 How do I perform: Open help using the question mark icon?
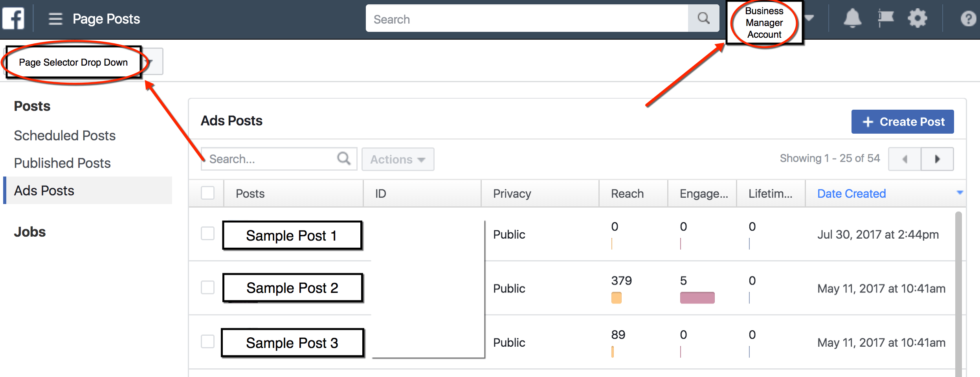[x=968, y=18]
